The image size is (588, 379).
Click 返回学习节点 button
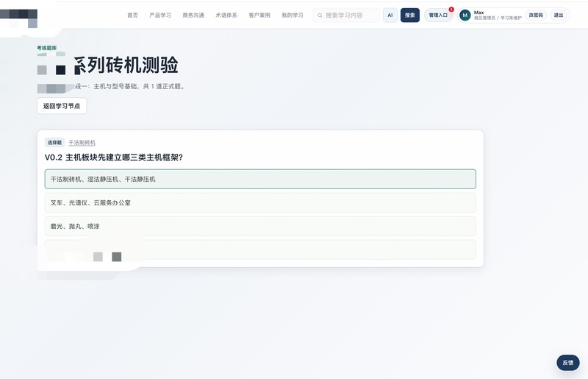pyautogui.click(x=62, y=106)
